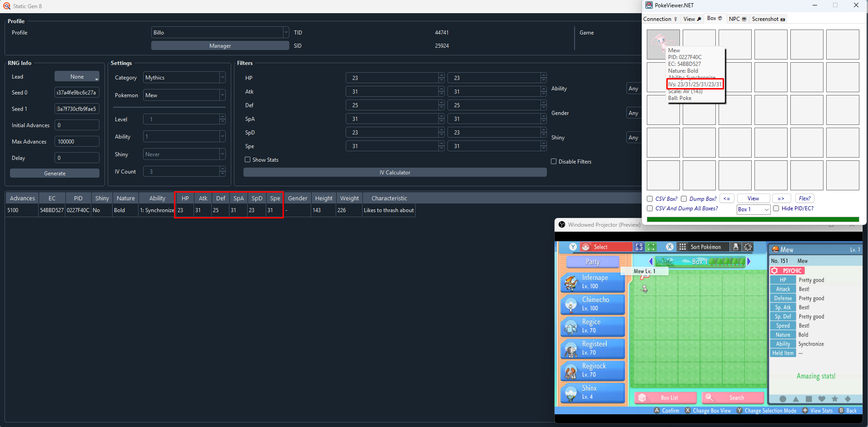Increase the Level setting stepper
This screenshot has width=868, height=427.
pyautogui.click(x=222, y=117)
